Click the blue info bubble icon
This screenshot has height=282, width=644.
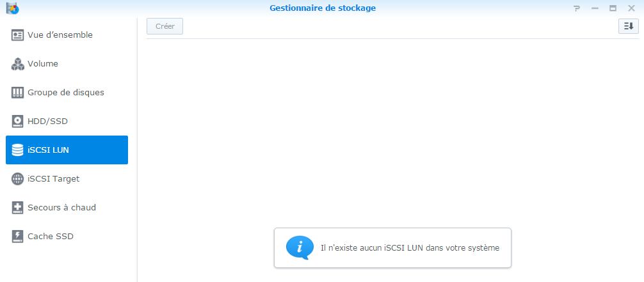click(300, 247)
